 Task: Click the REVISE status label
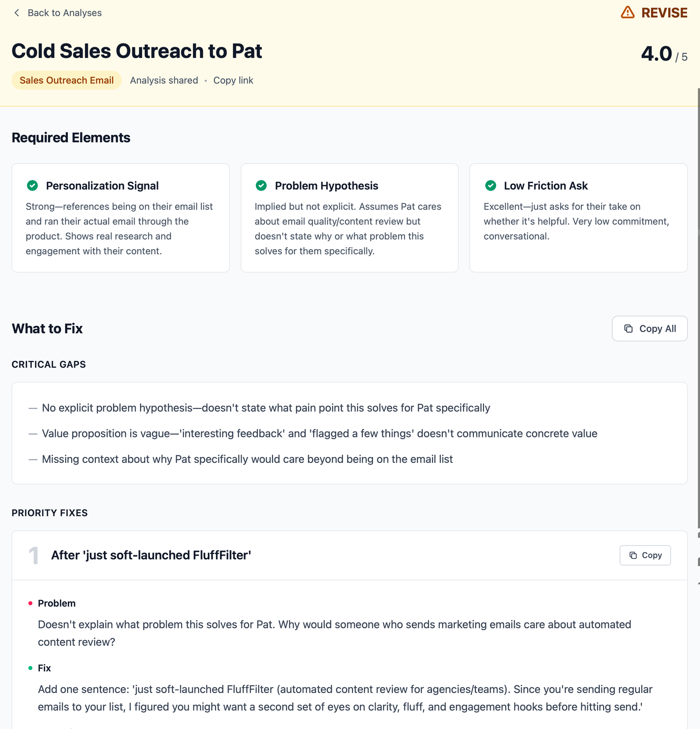point(664,13)
